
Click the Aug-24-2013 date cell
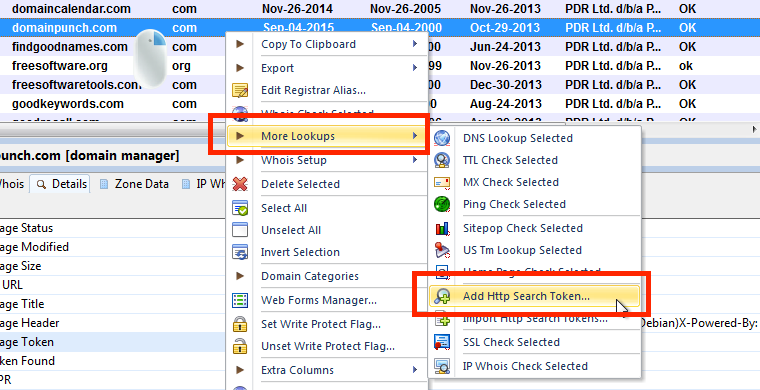506,104
